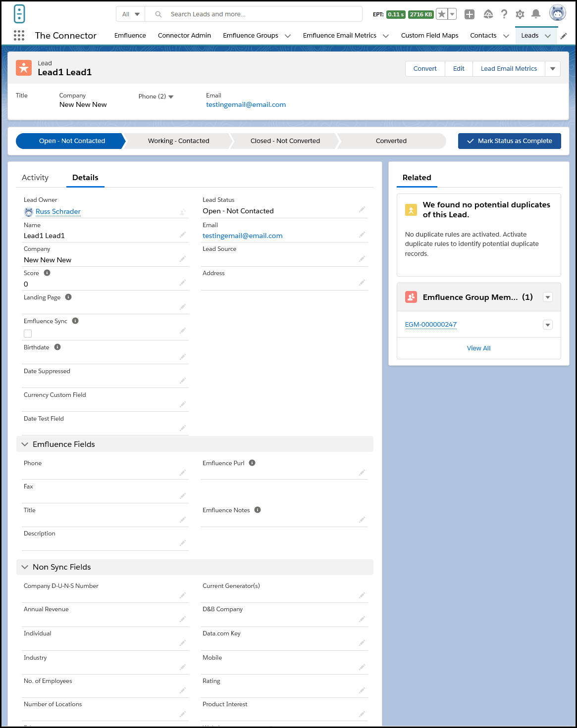
Task: Open the notifications bell icon
Action: pos(536,14)
